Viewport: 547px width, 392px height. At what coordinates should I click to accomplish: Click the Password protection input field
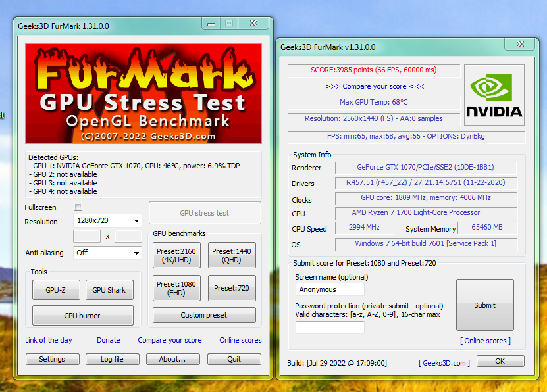330,327
